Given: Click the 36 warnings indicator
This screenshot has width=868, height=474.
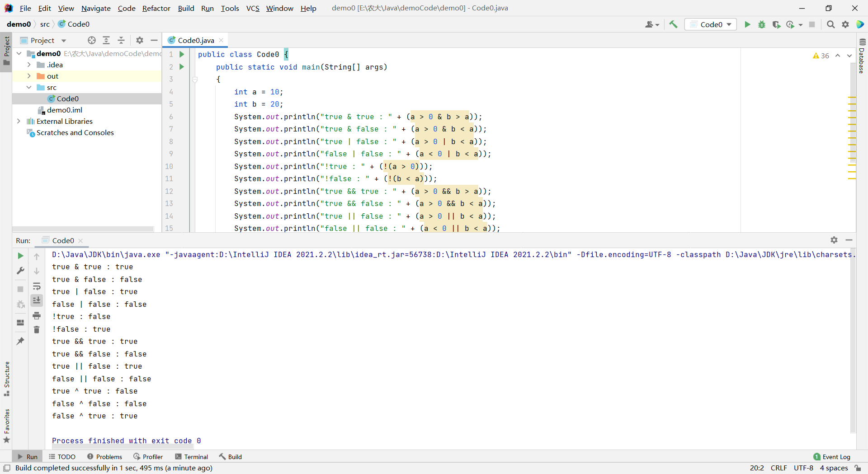Looking at the screenshot, I should coord(821,56).
